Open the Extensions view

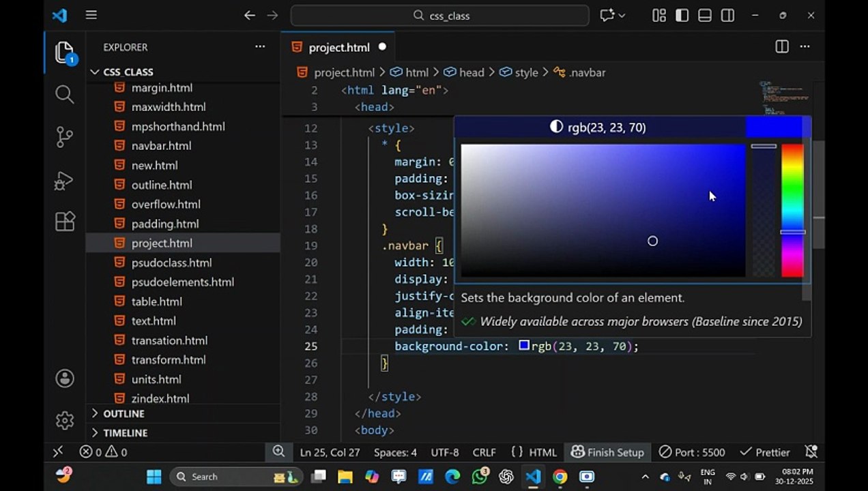(x=65, y=222)
